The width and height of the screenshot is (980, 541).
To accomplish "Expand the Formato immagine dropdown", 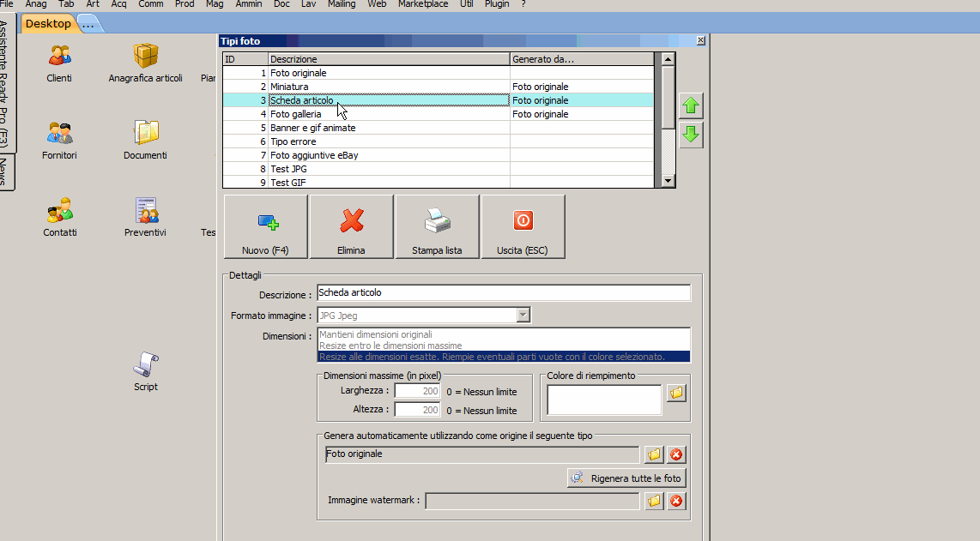I will coord(523,316).
